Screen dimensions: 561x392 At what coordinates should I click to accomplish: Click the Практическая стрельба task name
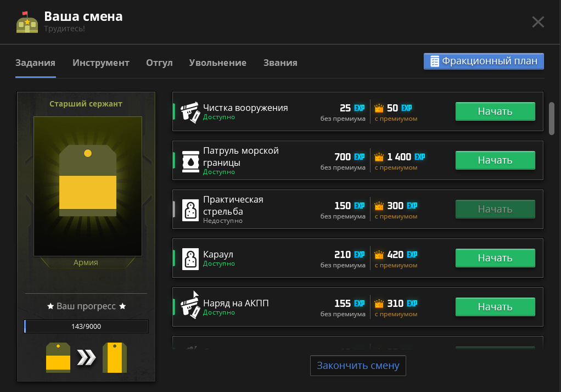233,205
